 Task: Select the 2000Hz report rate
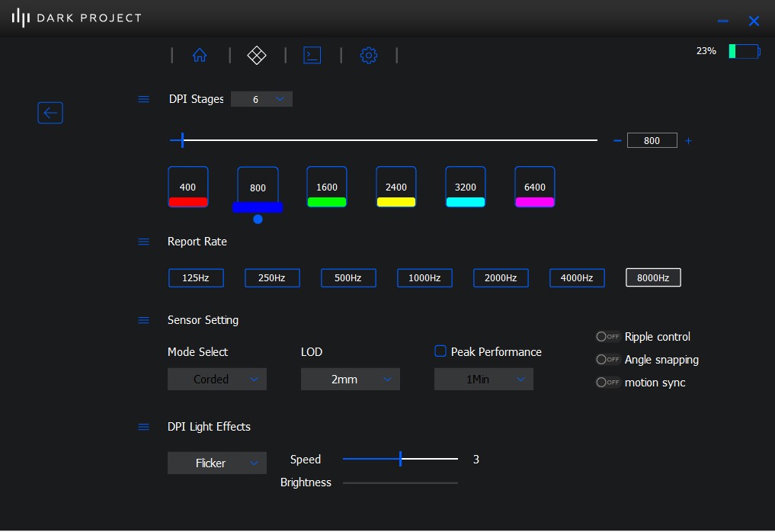(x=501, y=278)
